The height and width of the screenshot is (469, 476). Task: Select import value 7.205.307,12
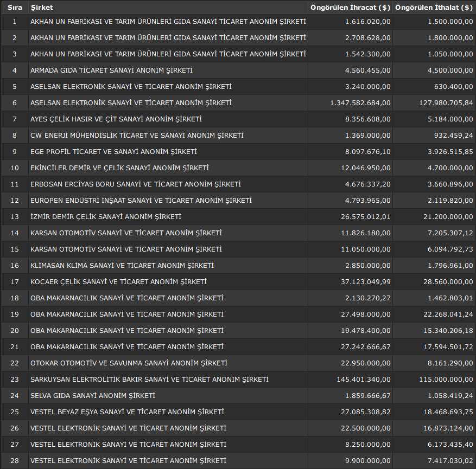(x=450, y=233)
